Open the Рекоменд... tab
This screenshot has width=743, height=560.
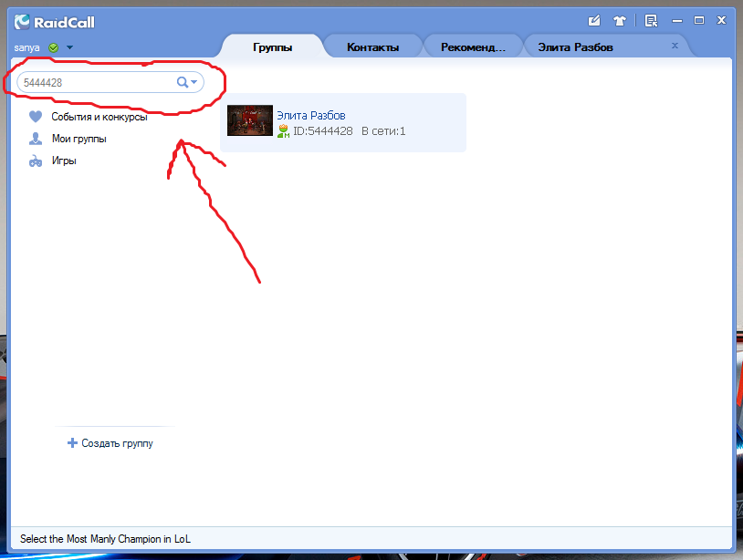coord(473,47)
